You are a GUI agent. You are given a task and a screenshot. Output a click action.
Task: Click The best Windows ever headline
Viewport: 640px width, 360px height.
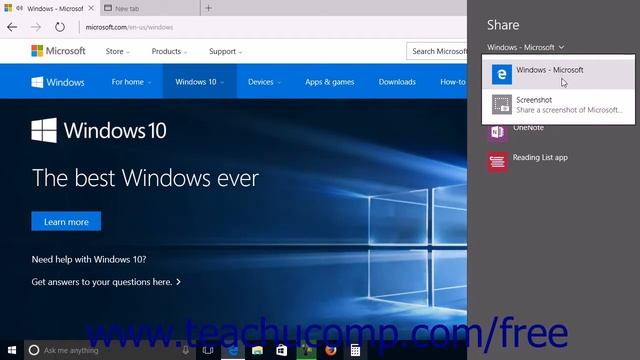point(145,178)
